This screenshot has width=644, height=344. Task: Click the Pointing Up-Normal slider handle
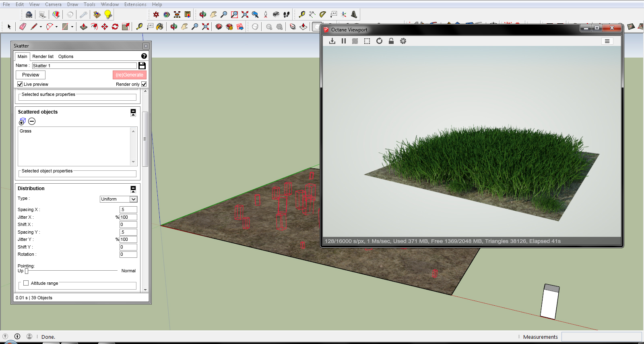27,271
